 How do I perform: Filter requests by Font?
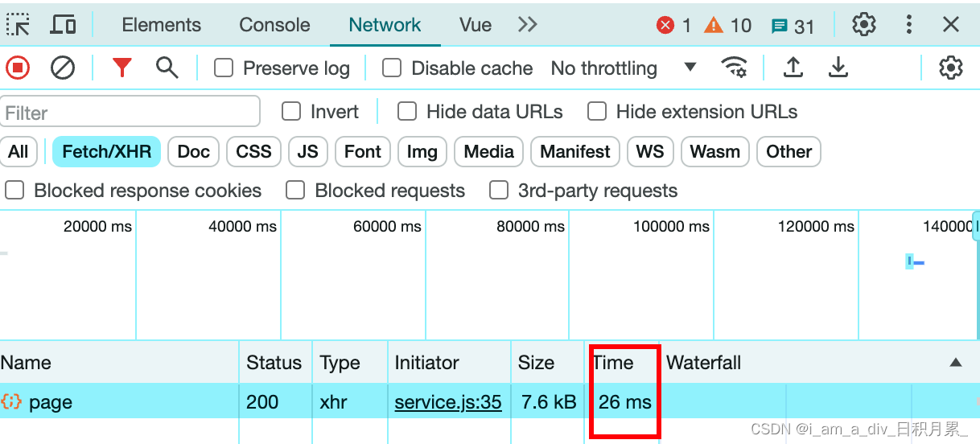(x=363, y=151)
